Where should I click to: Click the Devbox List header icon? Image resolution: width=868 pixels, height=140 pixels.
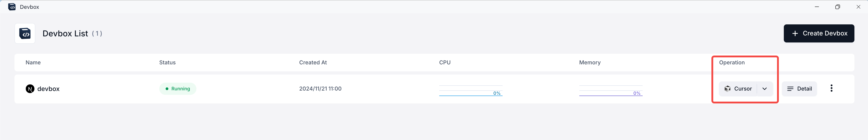(x=25, y=33)
